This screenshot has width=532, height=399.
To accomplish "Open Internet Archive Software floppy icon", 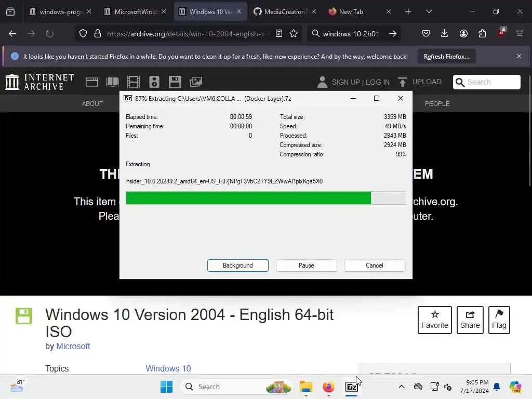I will [x=175, y=82].
